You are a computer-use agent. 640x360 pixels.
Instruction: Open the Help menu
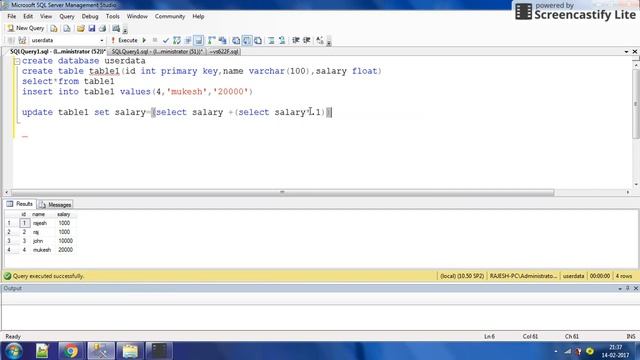click(198, 16)
